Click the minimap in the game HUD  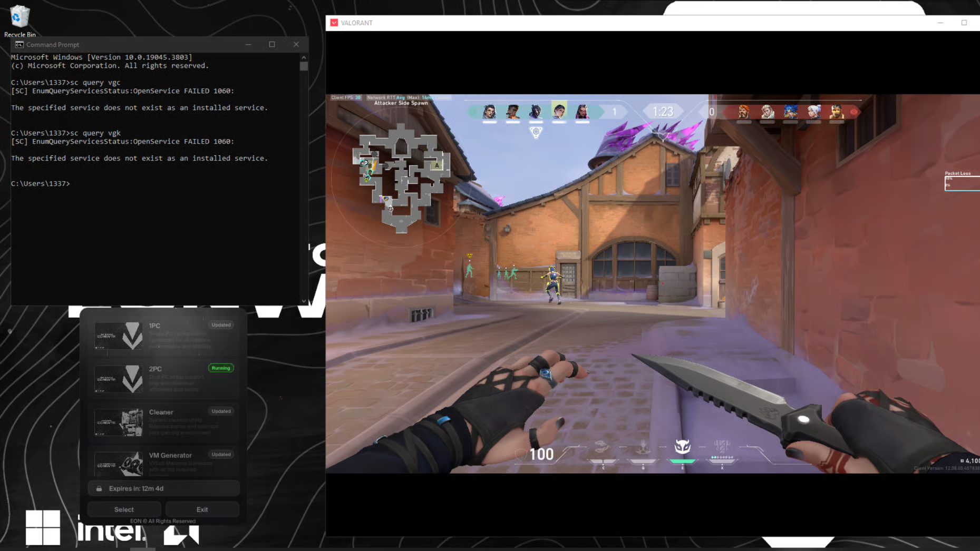(x=401, y=178)
